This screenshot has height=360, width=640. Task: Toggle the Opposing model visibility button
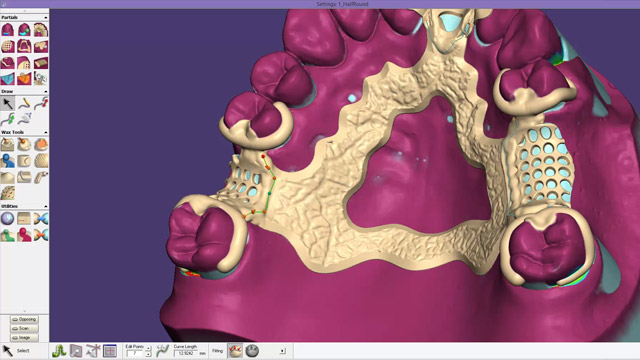coord(24,319)
